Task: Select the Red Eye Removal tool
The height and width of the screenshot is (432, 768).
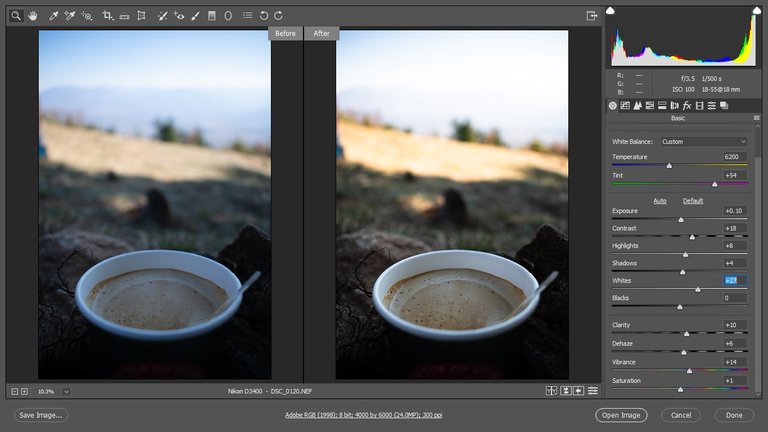Action: point(179,16)
